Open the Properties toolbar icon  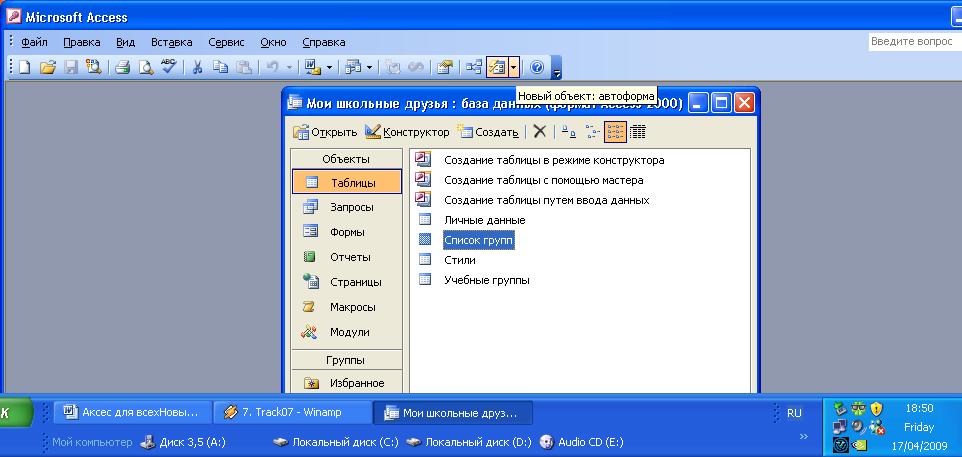[445, 67]
